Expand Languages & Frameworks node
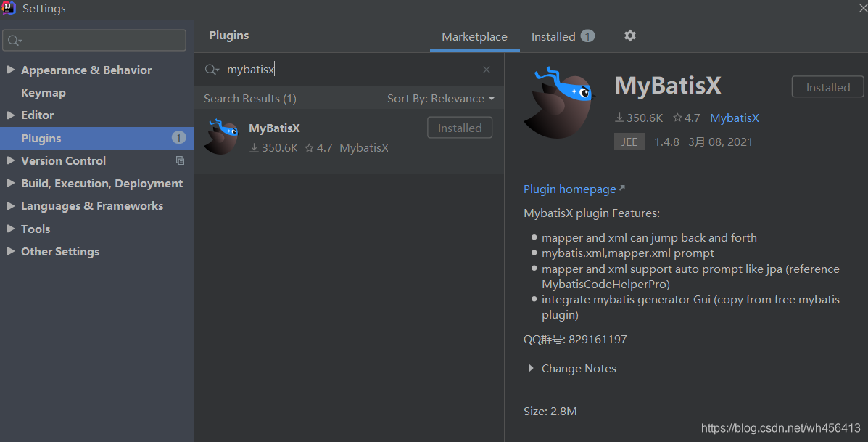 tap(11, 206)
